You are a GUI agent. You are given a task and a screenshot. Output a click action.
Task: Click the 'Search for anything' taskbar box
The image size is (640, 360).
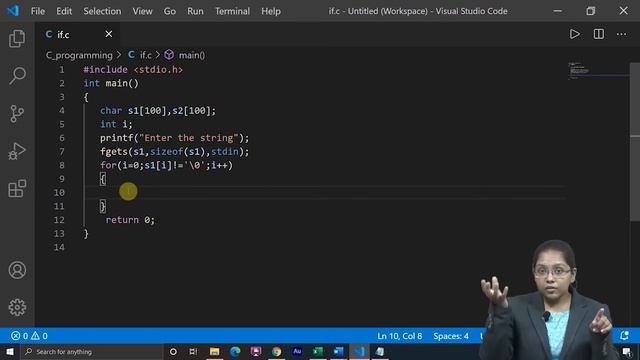(91, 351)
